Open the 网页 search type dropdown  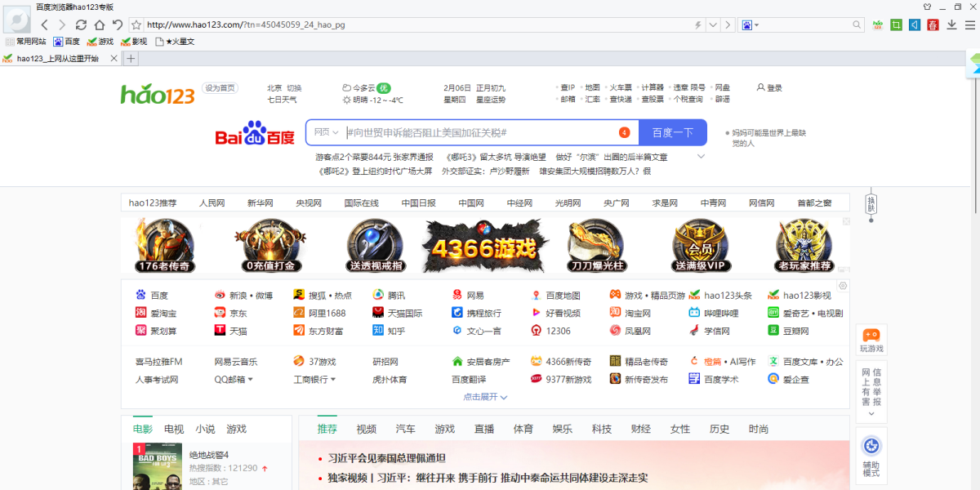tap(323, 131)
